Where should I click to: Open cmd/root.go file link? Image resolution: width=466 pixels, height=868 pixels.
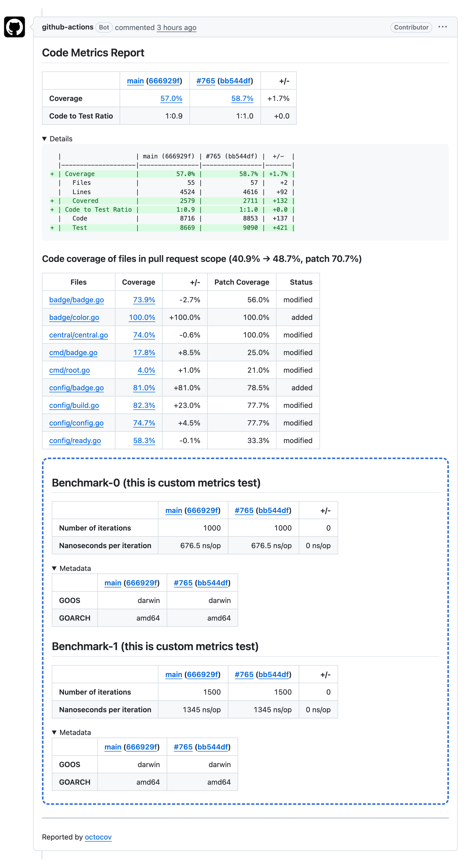[69, 370]
